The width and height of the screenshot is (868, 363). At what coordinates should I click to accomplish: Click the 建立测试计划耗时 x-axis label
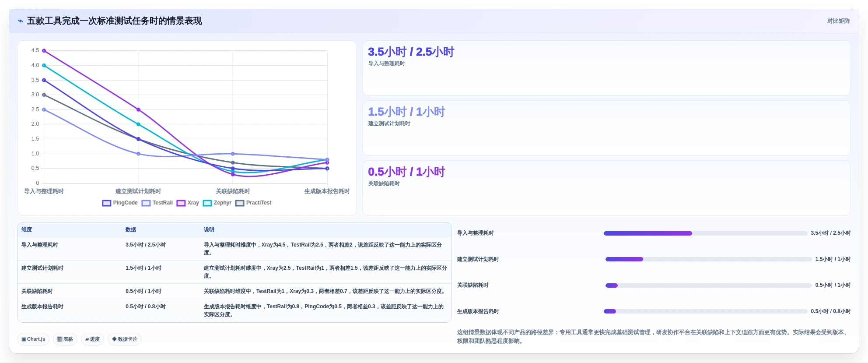click(138, 191)
